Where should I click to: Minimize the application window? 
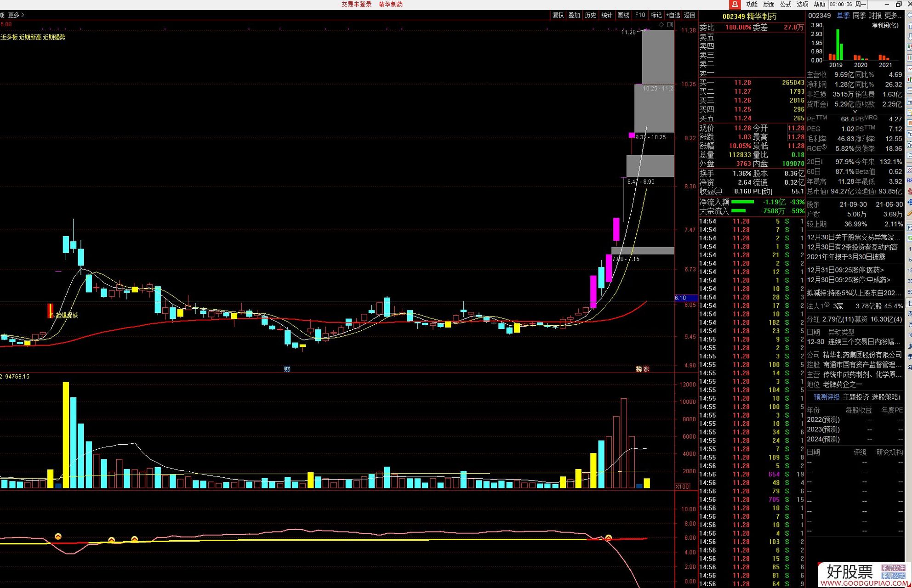click(887, 4)
